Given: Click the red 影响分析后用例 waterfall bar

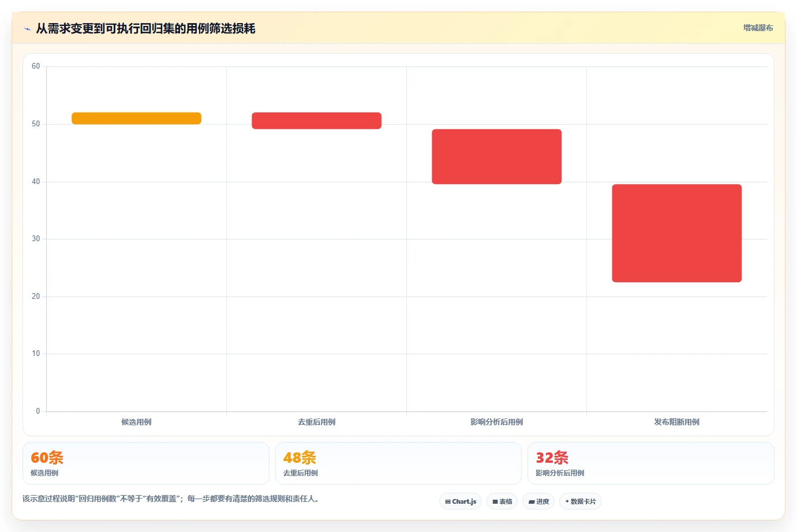Looking at the screenshot, I should click(496, 156).
